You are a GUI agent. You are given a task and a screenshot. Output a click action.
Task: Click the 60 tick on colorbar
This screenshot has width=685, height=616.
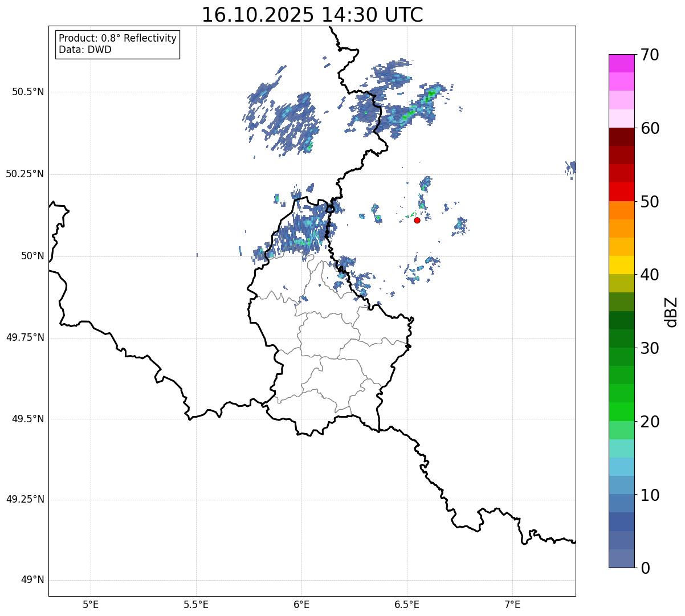coord(650,128)
